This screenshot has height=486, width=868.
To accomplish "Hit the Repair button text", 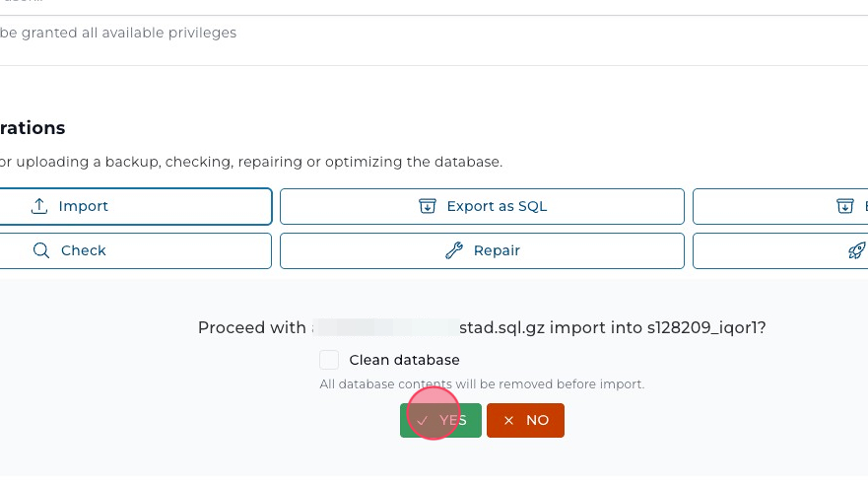I will coord(497,250).
